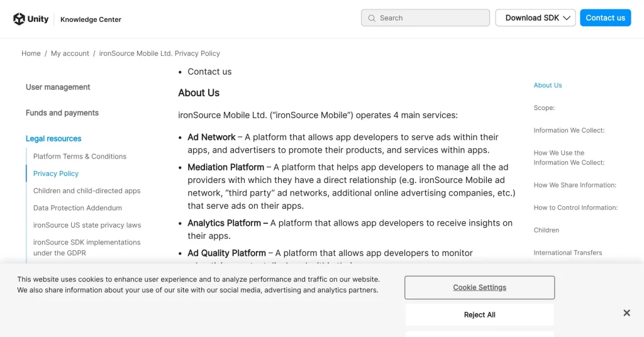Open Platform Terms & Conditions page

[x=80, y=157]
